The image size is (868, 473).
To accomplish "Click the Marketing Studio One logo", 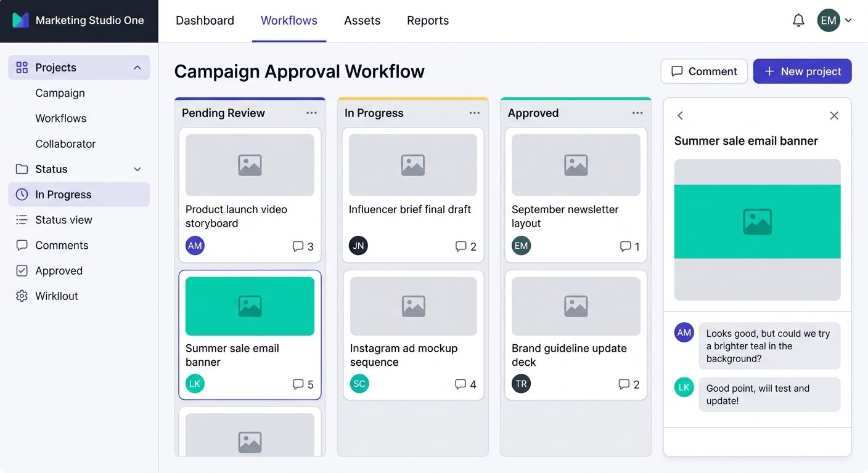I will pos(20,20).
